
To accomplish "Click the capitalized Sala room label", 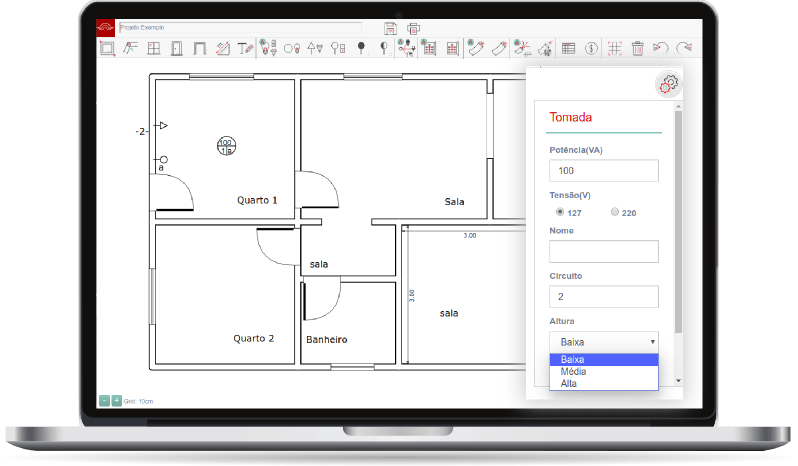I will 454,202.
